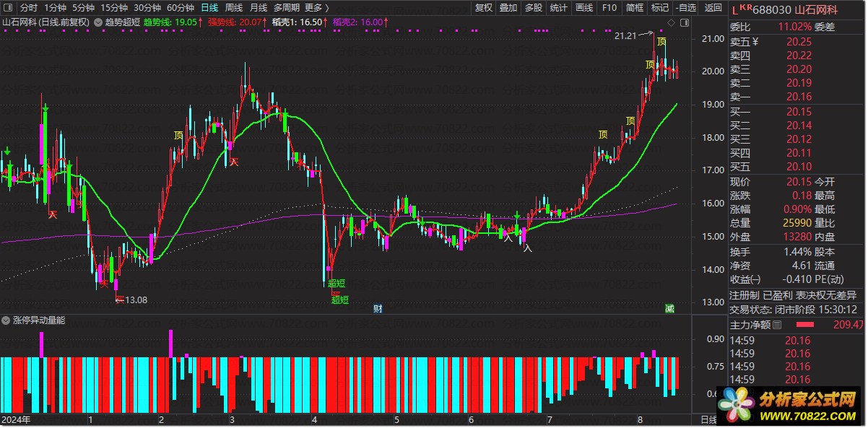Switch to 30分钟 period
The image size is (868, 428).
(x=147, y=8)
